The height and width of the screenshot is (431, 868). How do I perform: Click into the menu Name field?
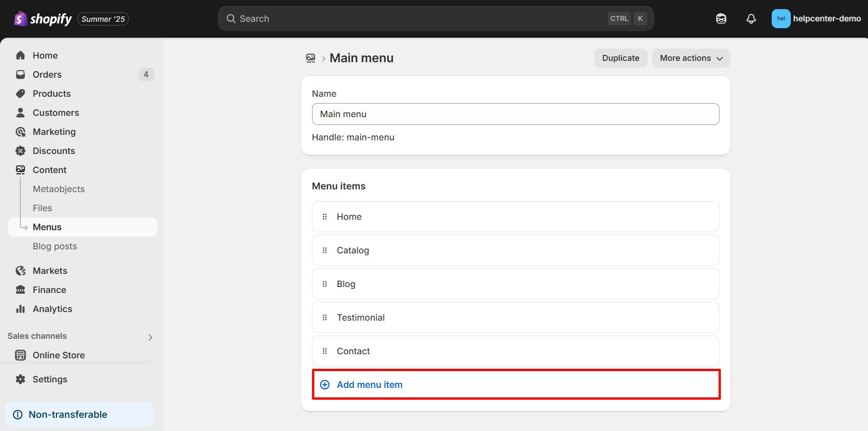515,114
